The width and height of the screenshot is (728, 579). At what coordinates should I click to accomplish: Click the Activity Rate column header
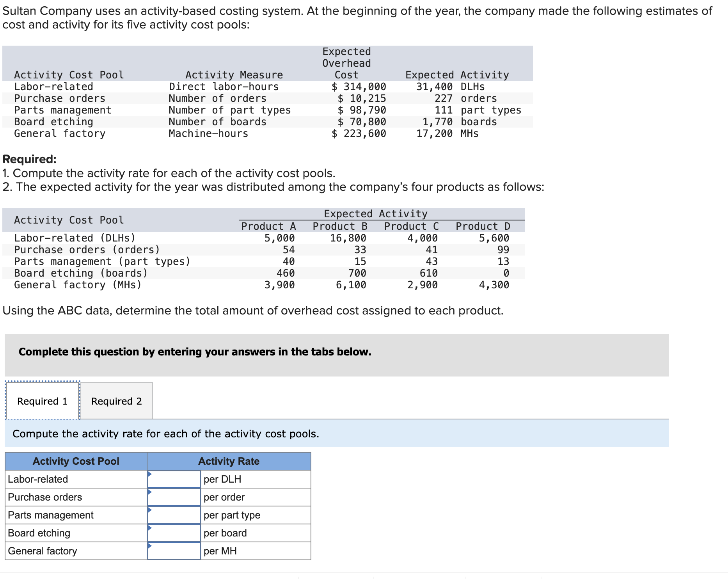click(228, 461)
